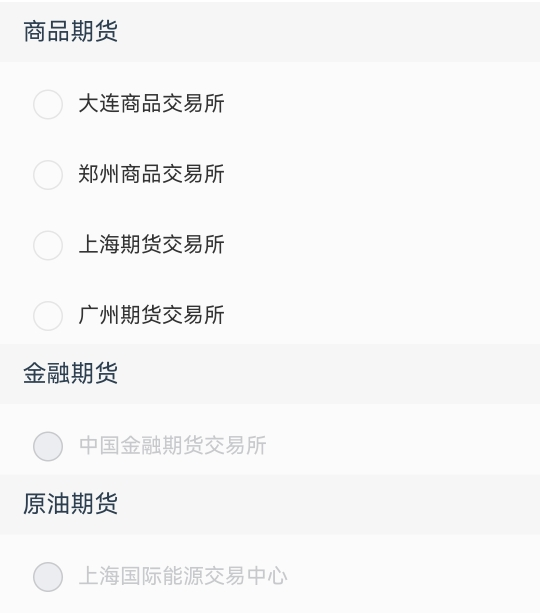
Task: Select the 郑州商品交易所 radio button
Action: [x=48, y=175]
